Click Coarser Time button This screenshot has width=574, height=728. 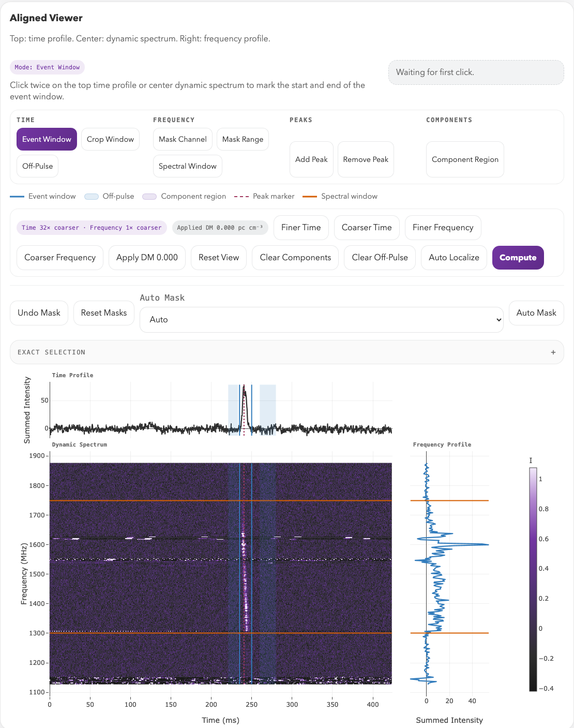click(367, 228)
